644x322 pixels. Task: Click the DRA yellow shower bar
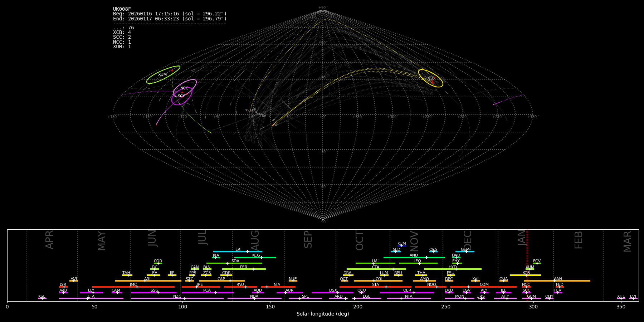[x=348, y=275]
